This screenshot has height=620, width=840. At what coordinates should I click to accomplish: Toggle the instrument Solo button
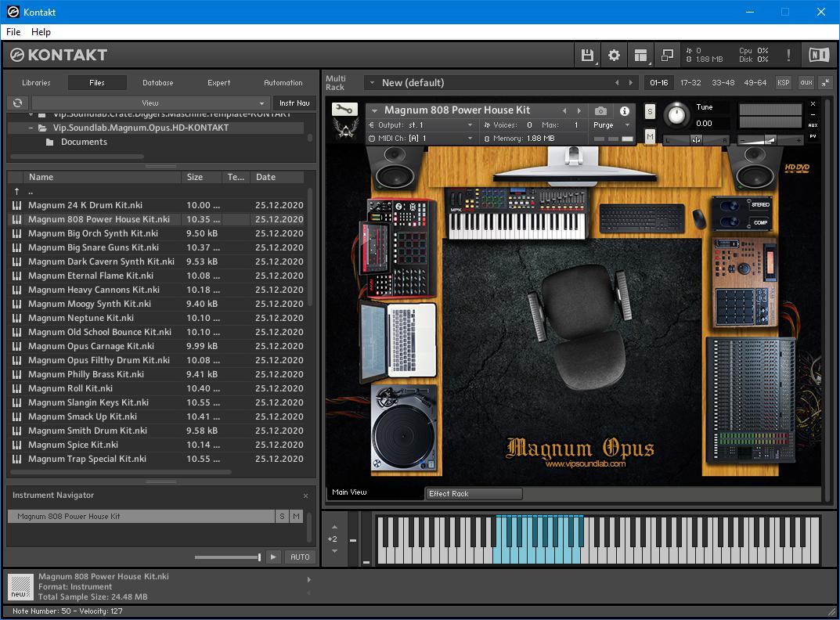point(650,112)
